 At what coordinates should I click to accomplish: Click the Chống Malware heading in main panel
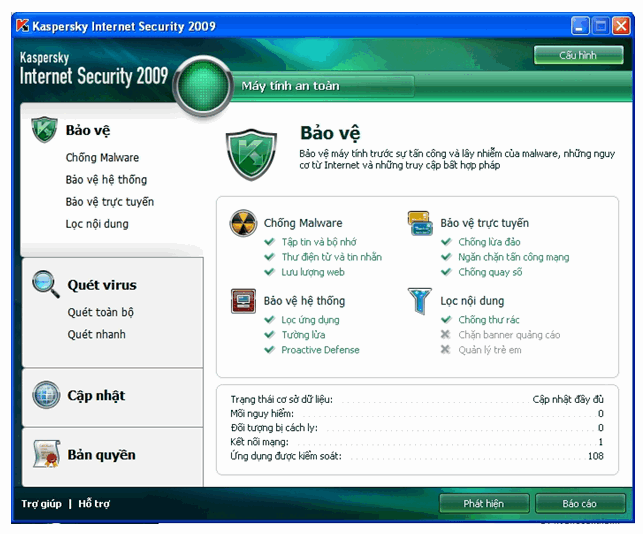[x=303, y=223]
